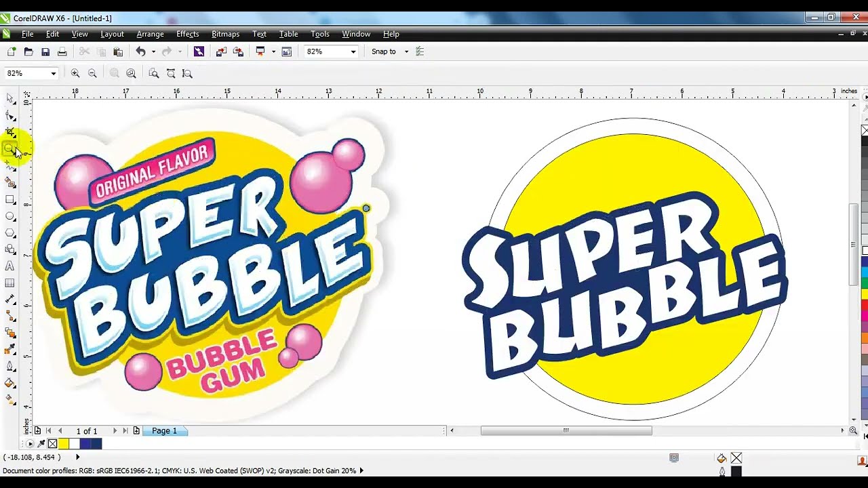Undo the last action
The height and width of the screenshot is (488, 868).
[140, 52]
